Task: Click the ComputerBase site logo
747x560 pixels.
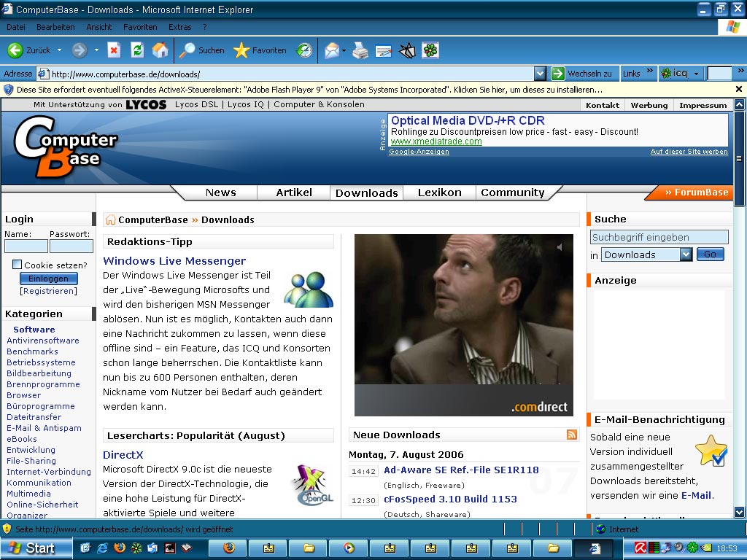Action: [x=65, y=146]
